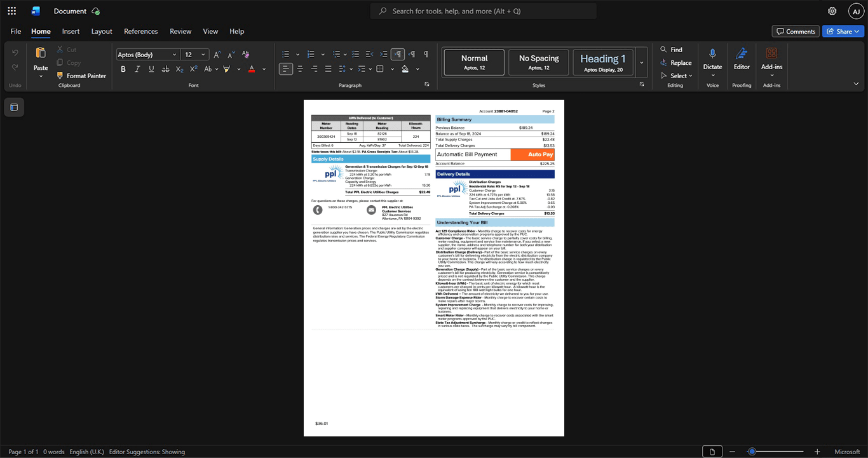Viewport: 868px width, 458px height.
Task: Click the Comments button
Action: (796, 31)
